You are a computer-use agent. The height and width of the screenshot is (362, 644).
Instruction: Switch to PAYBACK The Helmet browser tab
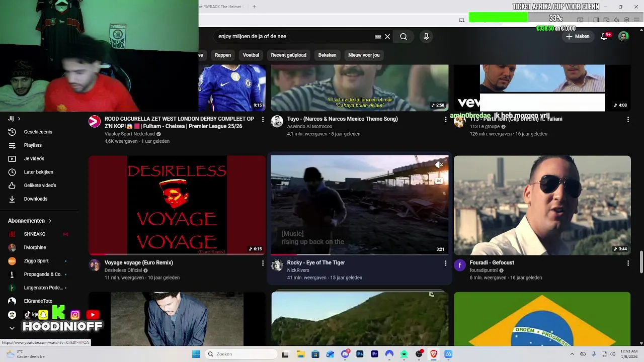pyautogui.click(x=221, y=7)
